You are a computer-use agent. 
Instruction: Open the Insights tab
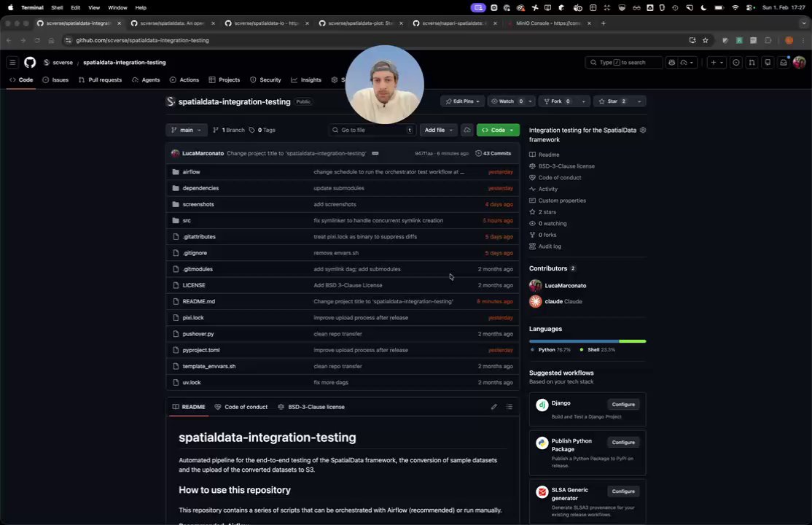[306, 79]
